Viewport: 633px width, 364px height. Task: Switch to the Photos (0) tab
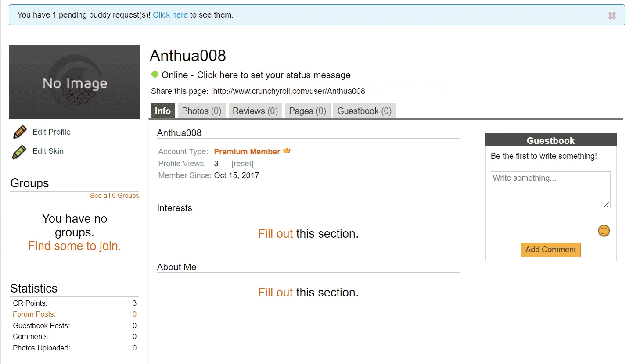(x=201, y=111)
